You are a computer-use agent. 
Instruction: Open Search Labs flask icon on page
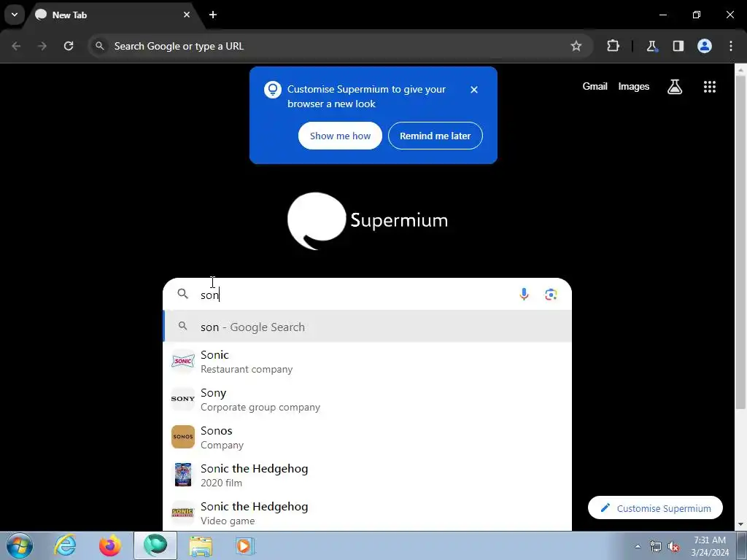(675, 87)
